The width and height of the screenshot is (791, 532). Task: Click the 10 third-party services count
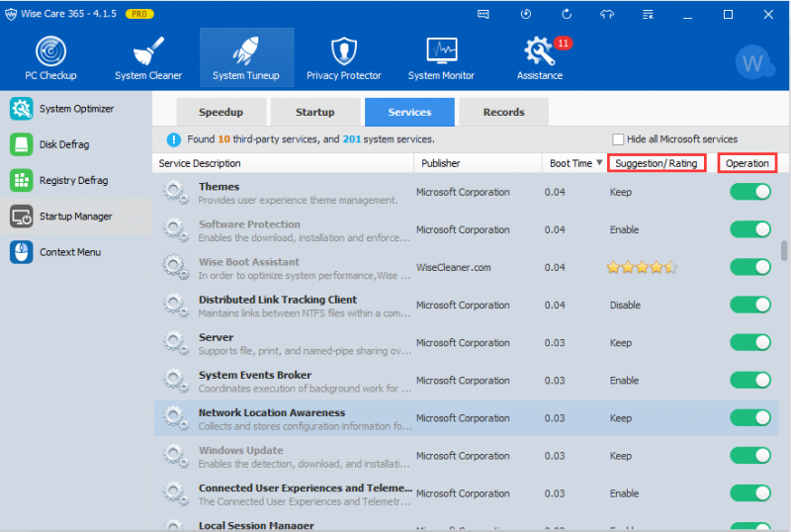click(223, 139)
